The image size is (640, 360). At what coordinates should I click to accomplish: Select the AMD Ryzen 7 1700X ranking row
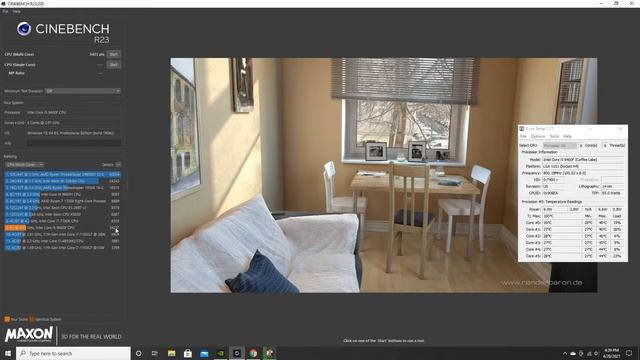(63, 201)
